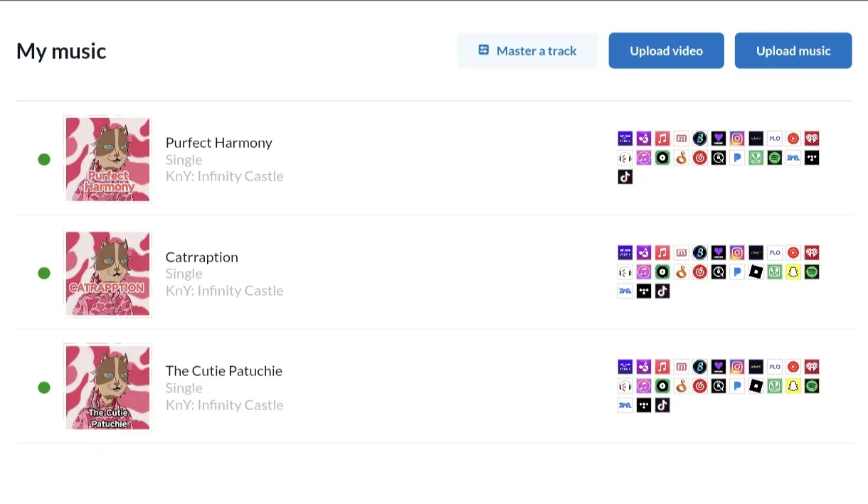Click the Anghami icon in Purfect Harmony row
Image resolution: width=868 pixels, height=504 pixels.
pyautogui.click(x=644, y=139)
